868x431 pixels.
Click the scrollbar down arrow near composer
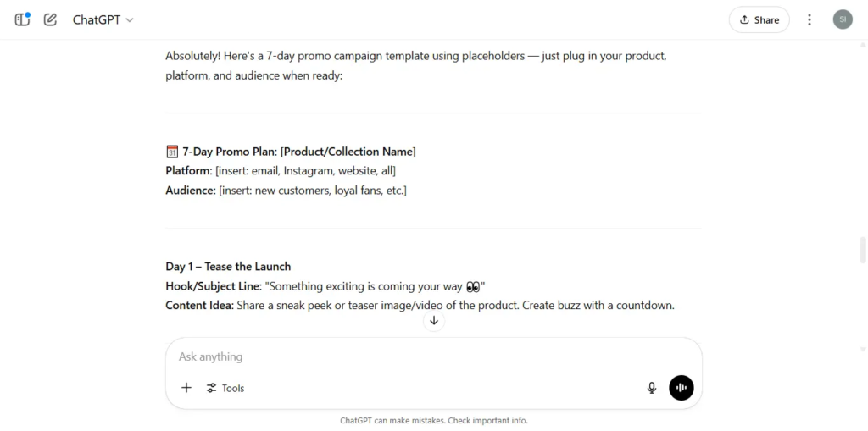(x=862, y=349)
